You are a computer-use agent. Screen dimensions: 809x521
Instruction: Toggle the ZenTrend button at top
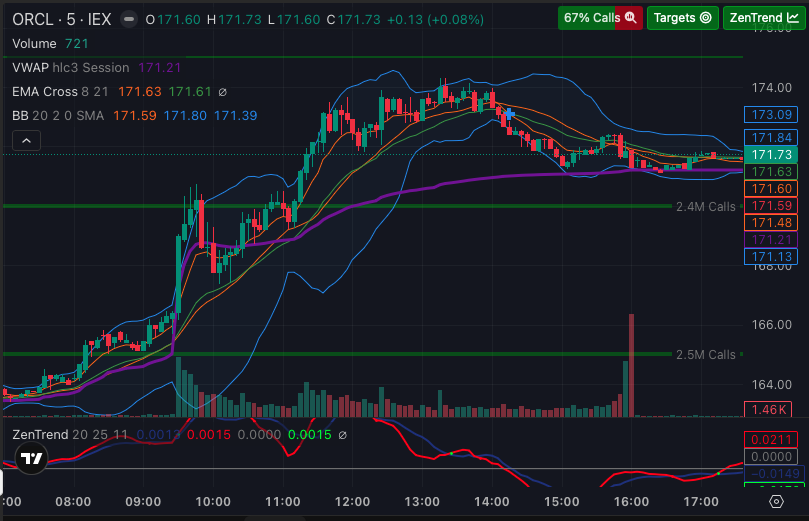point(764,18)
